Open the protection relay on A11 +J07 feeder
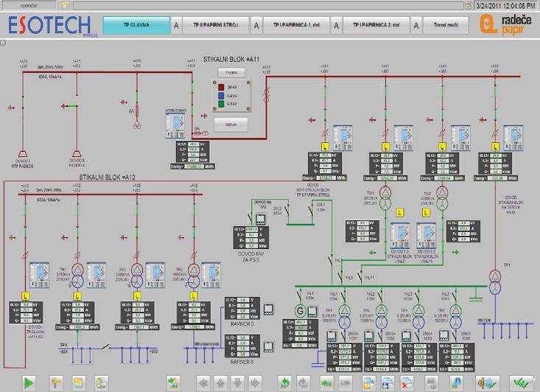 (403, 138)
